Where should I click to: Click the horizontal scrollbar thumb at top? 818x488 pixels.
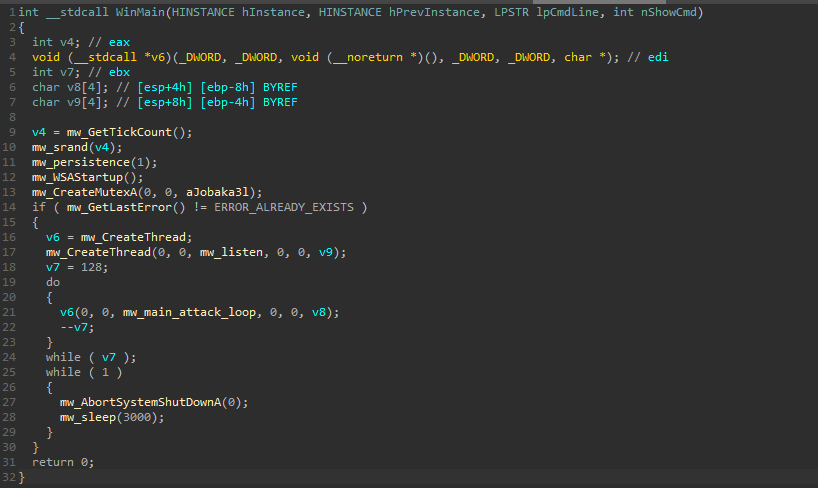(x=599, y=2)
